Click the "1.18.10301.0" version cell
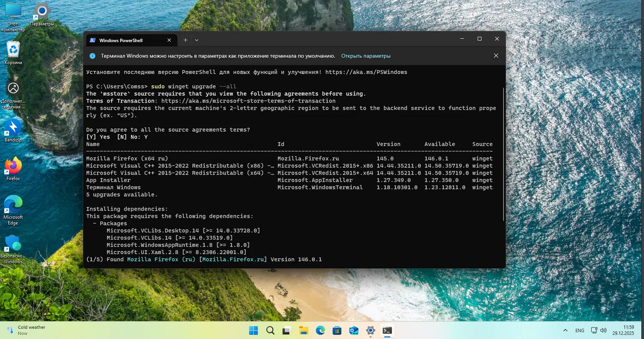 tap(397, 188)
